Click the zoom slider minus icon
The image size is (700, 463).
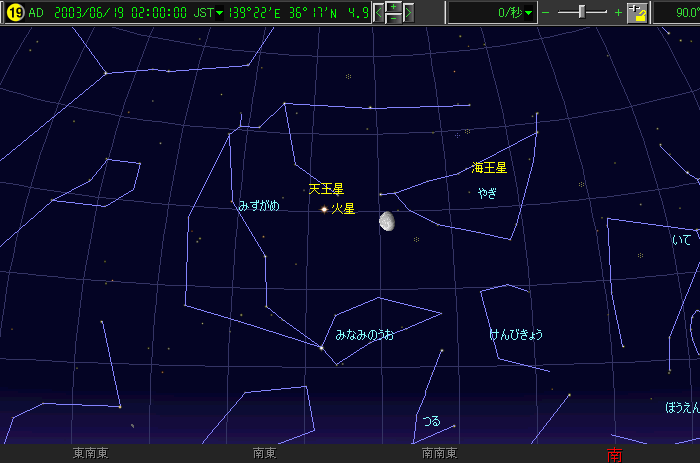[546, 13]
